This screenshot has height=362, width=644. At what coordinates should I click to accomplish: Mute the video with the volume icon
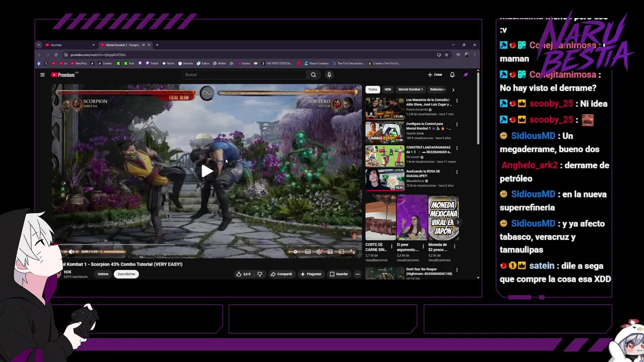[71, 251]
